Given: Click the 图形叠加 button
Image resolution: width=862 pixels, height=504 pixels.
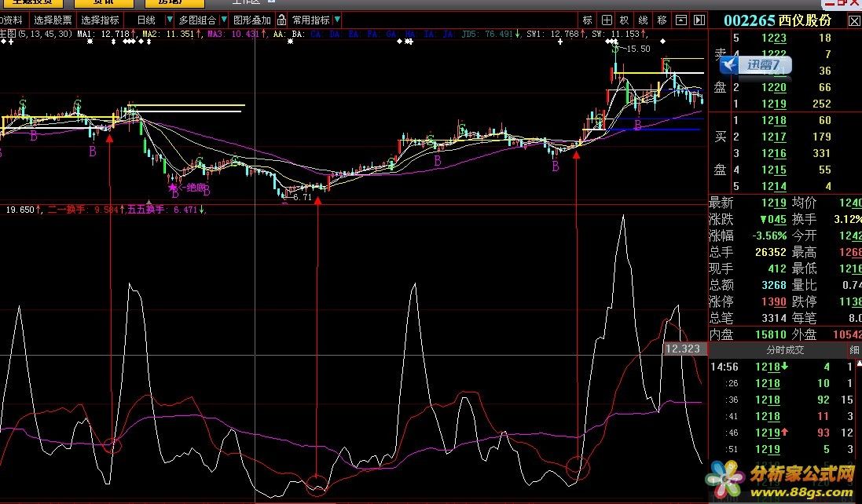Looking at the screenshot, I should [251, 20].
